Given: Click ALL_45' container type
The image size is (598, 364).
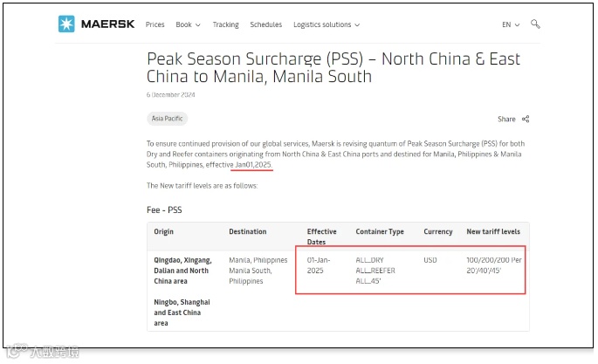Looking at the screenshot, I should 368,281.
